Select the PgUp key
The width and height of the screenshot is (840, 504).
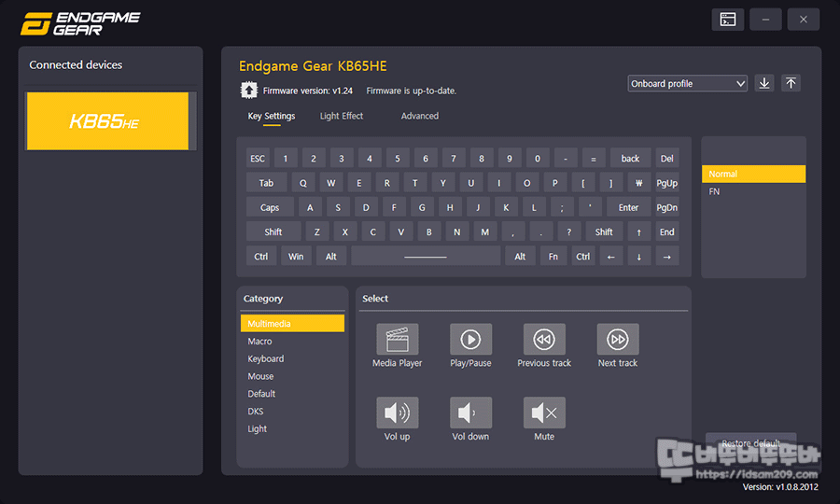[x=667, y=183]
